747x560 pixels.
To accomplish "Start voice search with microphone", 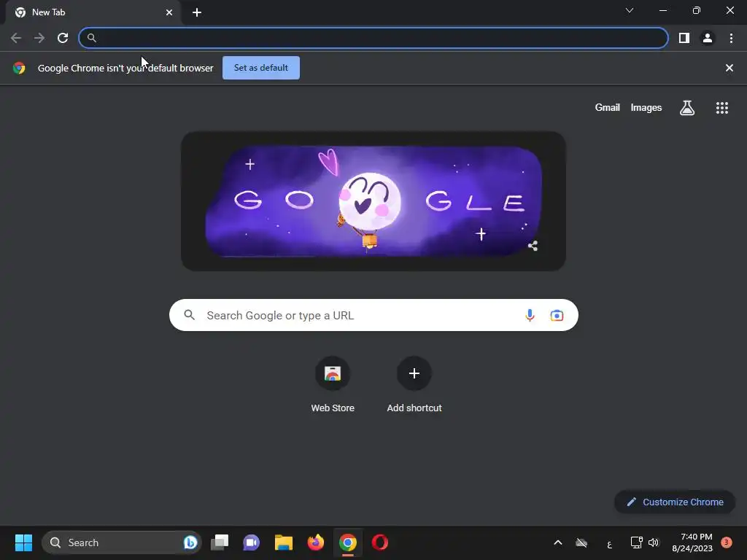I will coord(530,315).
